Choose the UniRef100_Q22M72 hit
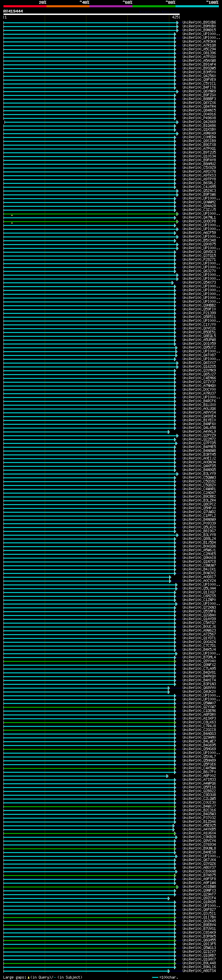The image size is (222, 980). tap(199, 439)
